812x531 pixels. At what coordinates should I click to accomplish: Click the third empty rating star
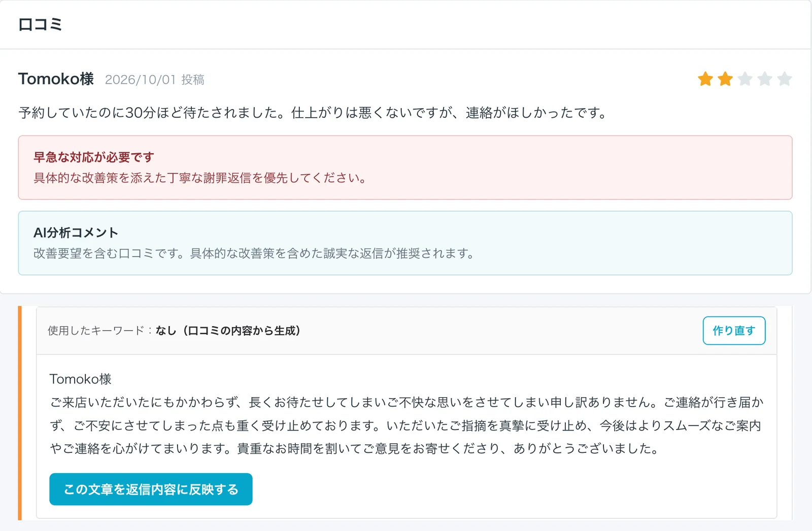pos(745,79)
